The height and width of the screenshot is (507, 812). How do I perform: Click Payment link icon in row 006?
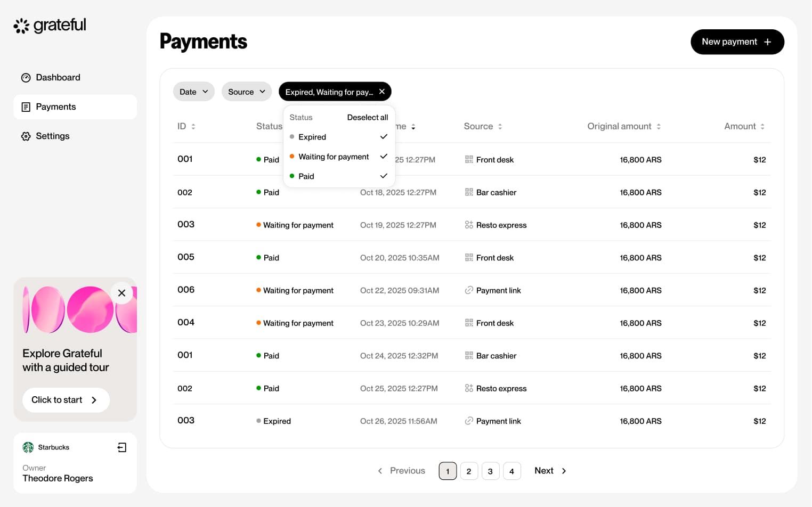point(469,290)
